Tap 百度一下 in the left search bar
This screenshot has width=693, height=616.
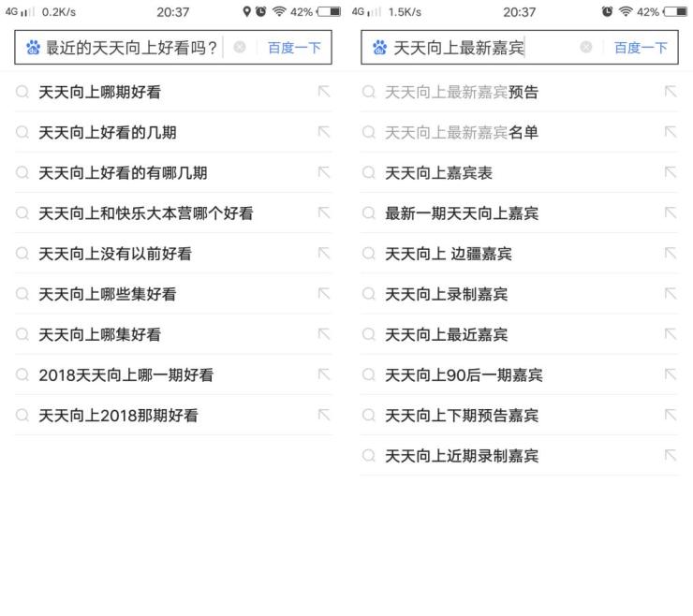[x=294, y=48]
